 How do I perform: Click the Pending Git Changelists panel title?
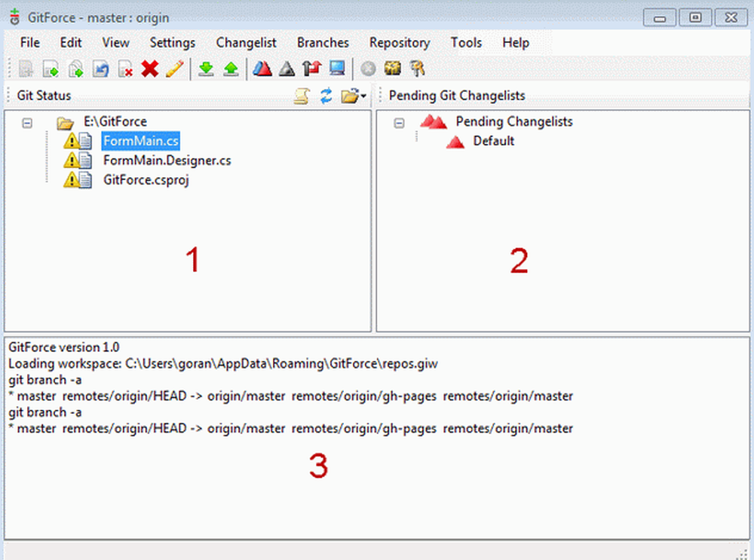(457, 96)
